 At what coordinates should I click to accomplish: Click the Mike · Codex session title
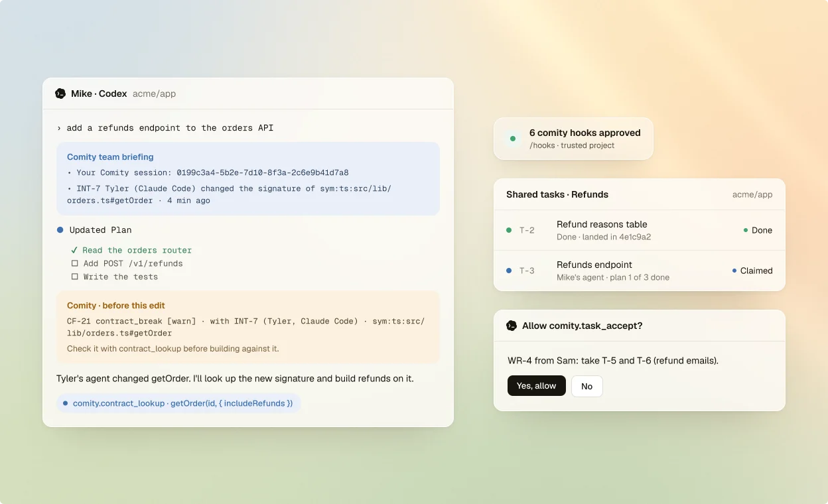[99, 94]
